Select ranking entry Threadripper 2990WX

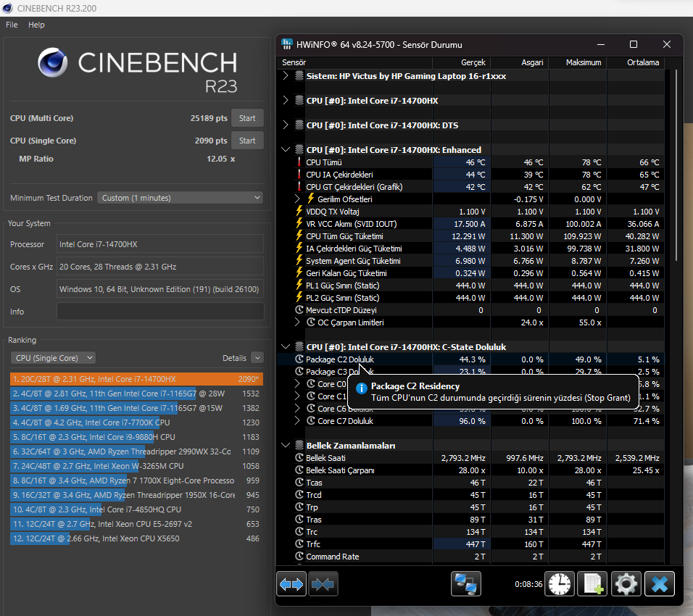click(x=136, y=451)
